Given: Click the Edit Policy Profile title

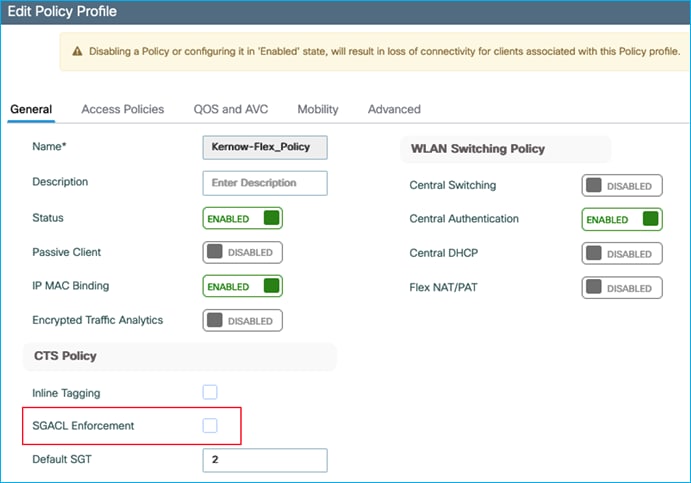Looking at the screenshot, I should point(62,11).
